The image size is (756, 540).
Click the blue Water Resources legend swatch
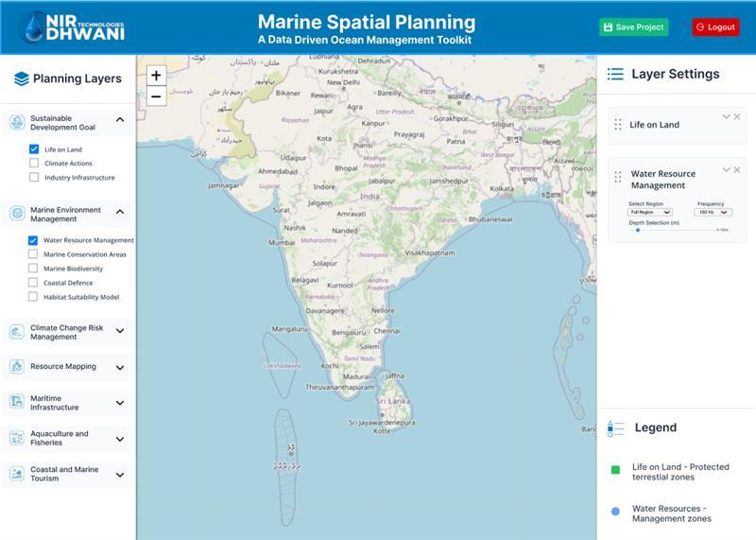click(615, 512)
